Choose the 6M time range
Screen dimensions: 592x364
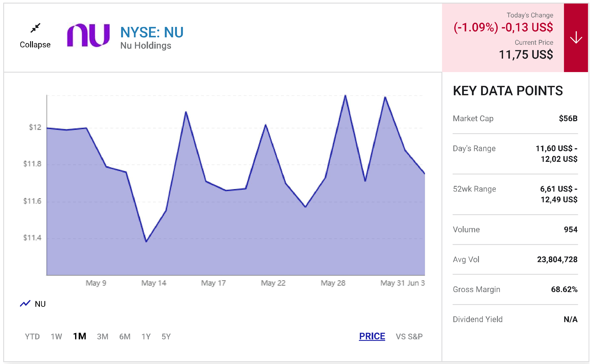[x=125, y=336]
